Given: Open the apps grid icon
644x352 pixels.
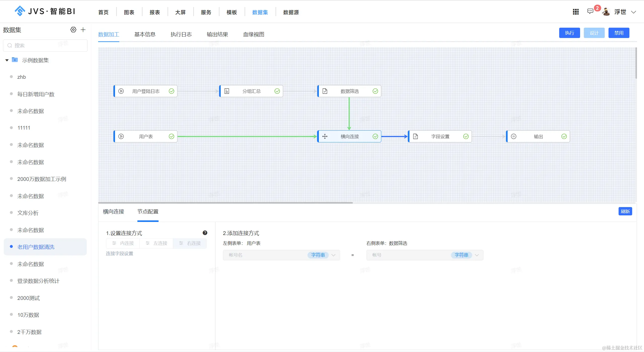Looking at the screenshot, I should [576, 12].
